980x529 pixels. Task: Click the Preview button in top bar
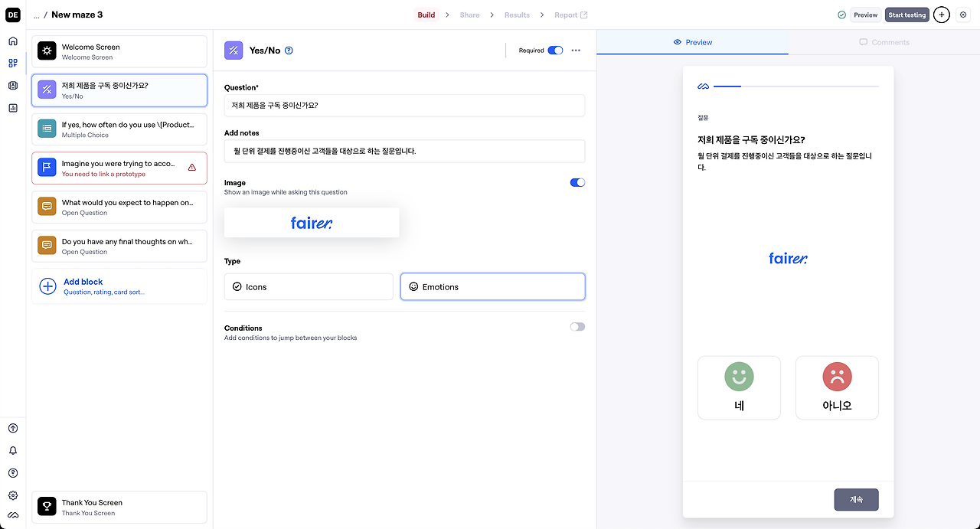coord(866,15)
